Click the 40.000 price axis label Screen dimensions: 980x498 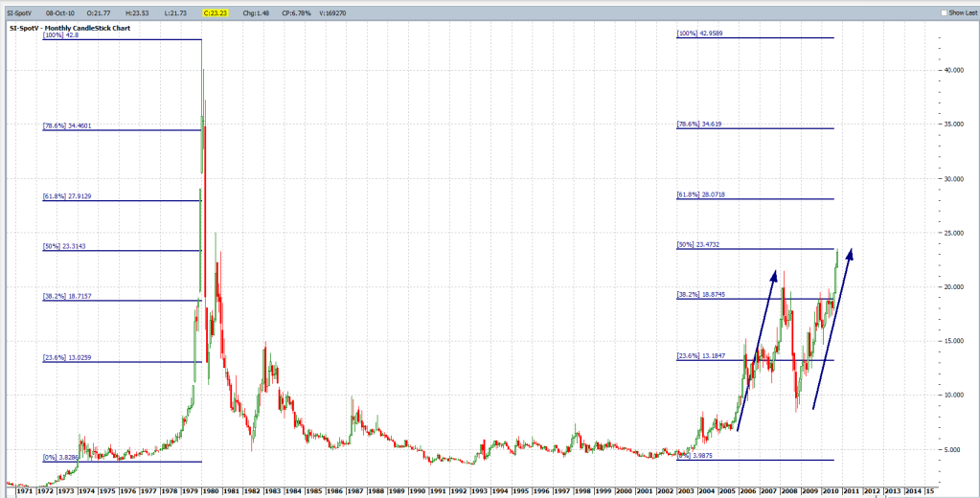953,71
